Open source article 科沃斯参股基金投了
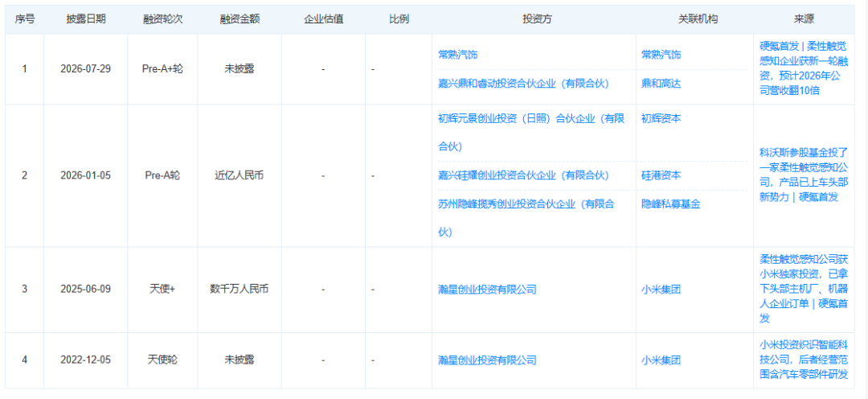Viewport: 868px width, 399px height. [x=804, y=175]
